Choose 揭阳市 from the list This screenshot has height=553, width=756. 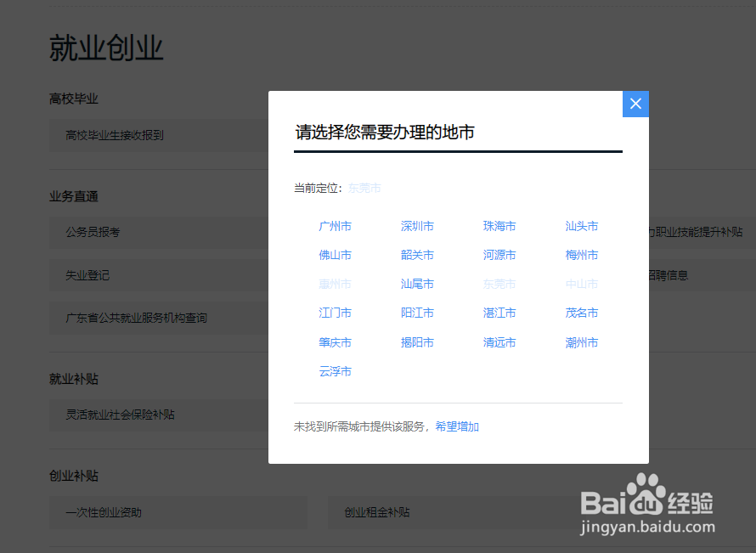click(x=416, y=341)
